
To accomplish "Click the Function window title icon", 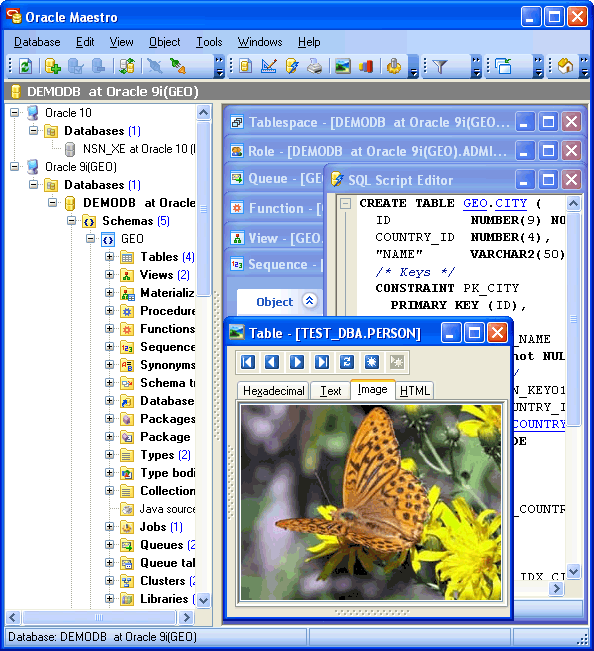I will 237,208.
